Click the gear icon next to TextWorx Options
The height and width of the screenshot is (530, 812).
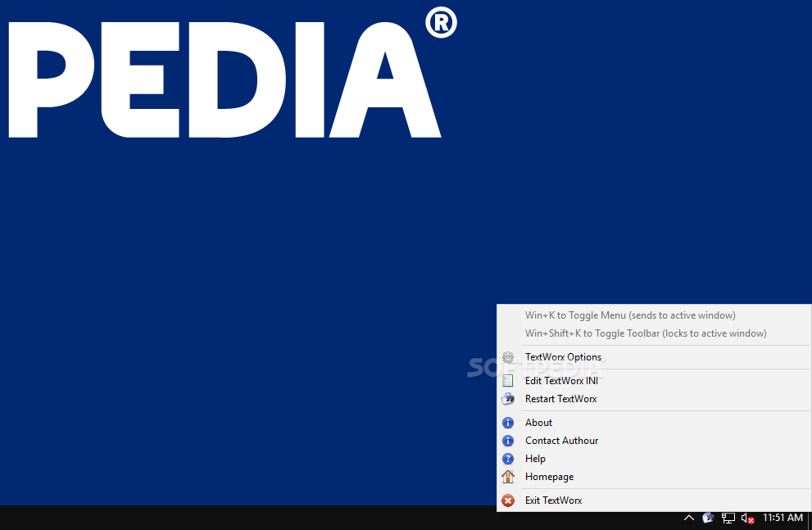tap(508, 357)
